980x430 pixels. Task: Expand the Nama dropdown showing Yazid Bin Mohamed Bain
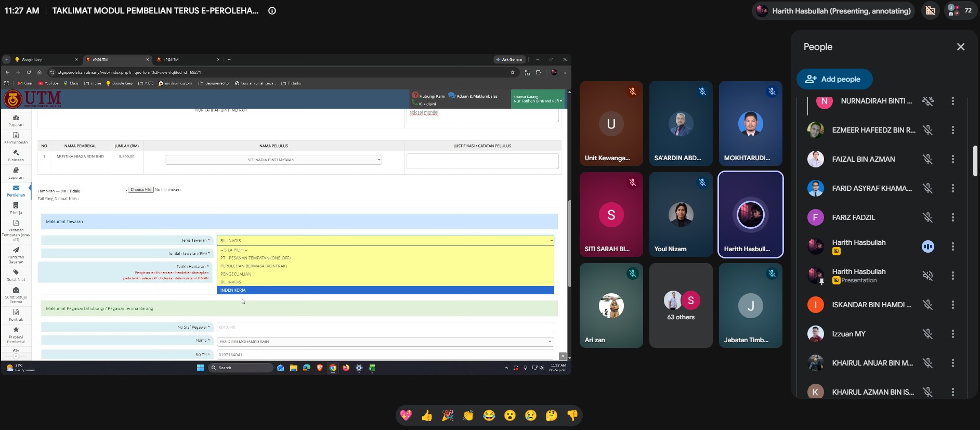(x=385, y=342)
